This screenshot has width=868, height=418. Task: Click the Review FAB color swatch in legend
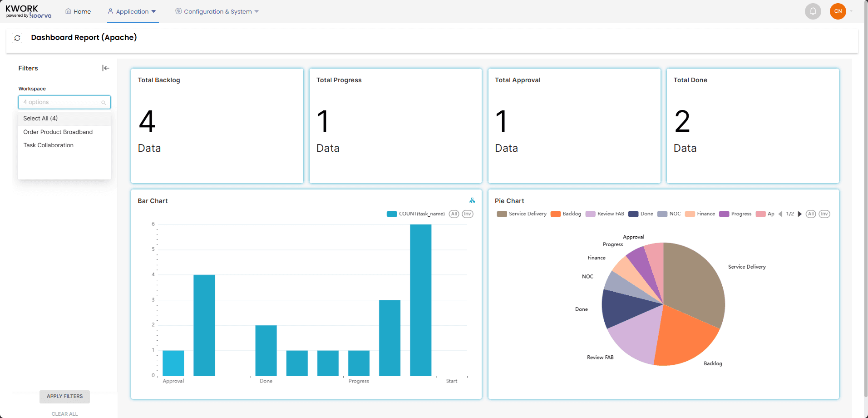pos(590,214)
